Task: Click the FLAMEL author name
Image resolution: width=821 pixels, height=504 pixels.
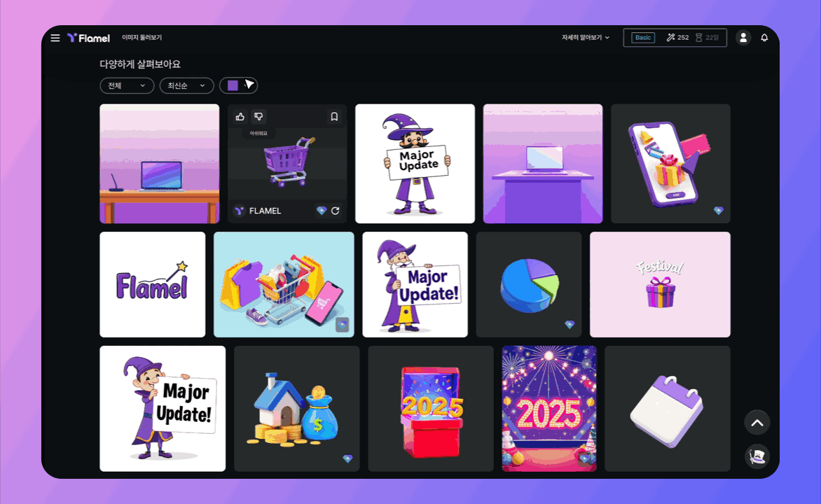Action: click(x=265, y=211)
